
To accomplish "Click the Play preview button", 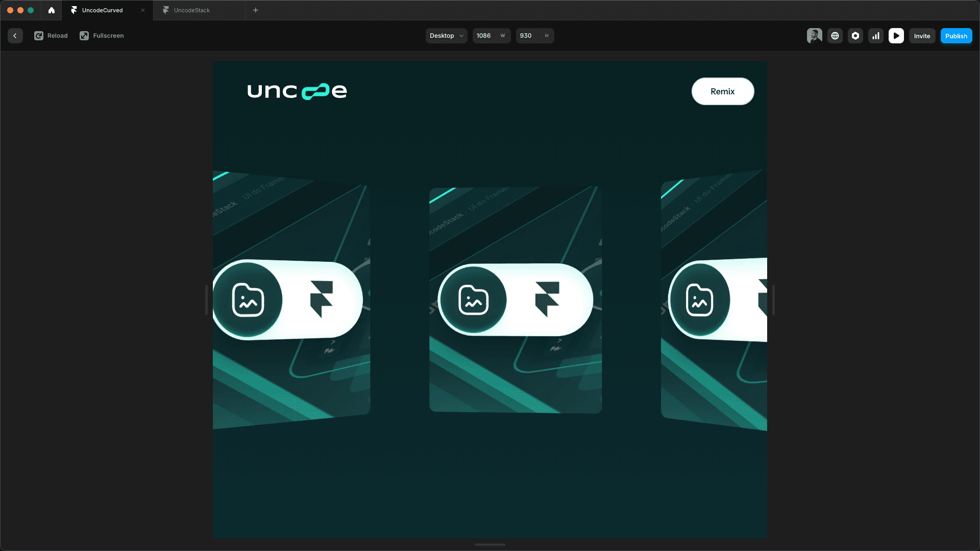I will 896,36.
